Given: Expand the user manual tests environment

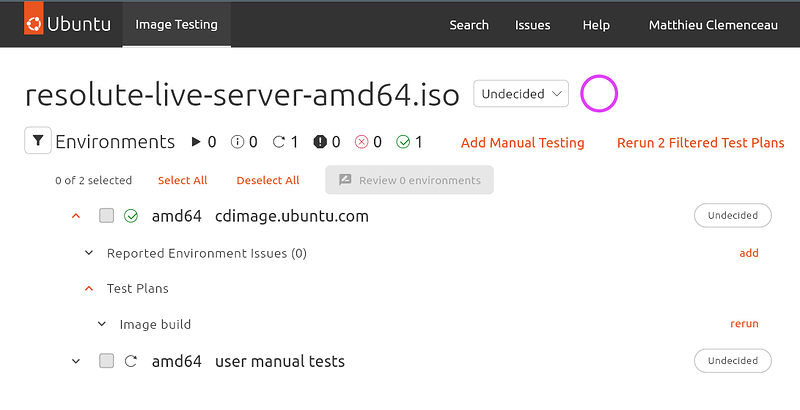Looking at the screenshot, I should coord(76,362).
